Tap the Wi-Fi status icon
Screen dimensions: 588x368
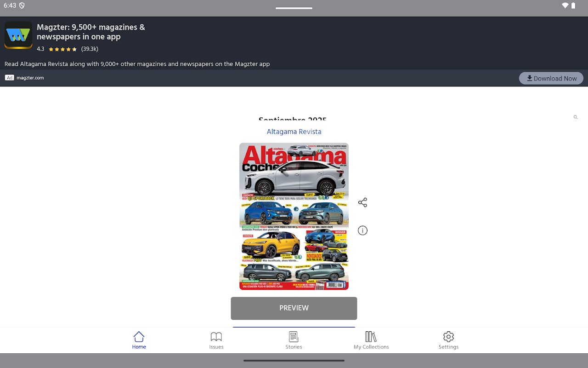tap(565, 6)
